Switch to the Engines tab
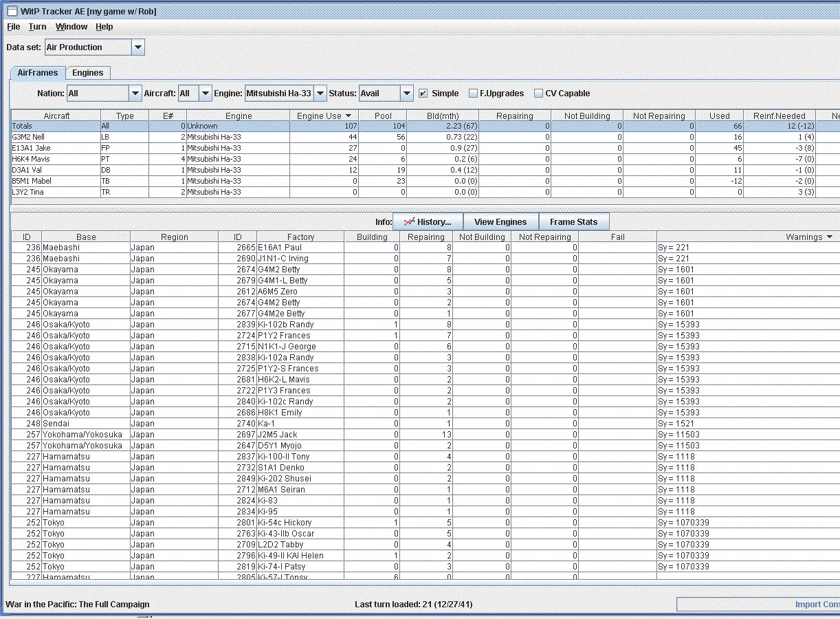 click(88, 73)
